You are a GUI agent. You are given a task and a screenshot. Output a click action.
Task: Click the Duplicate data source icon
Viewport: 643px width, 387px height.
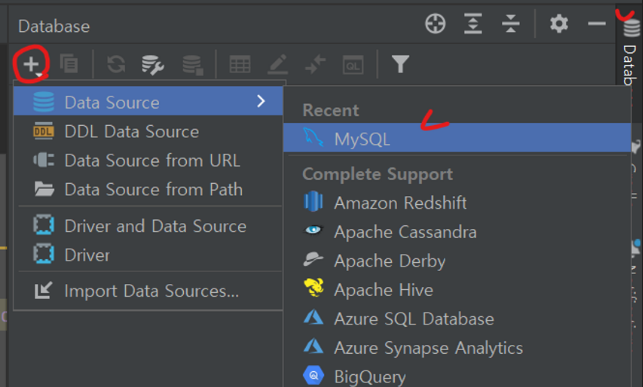[x=69, y=64]
